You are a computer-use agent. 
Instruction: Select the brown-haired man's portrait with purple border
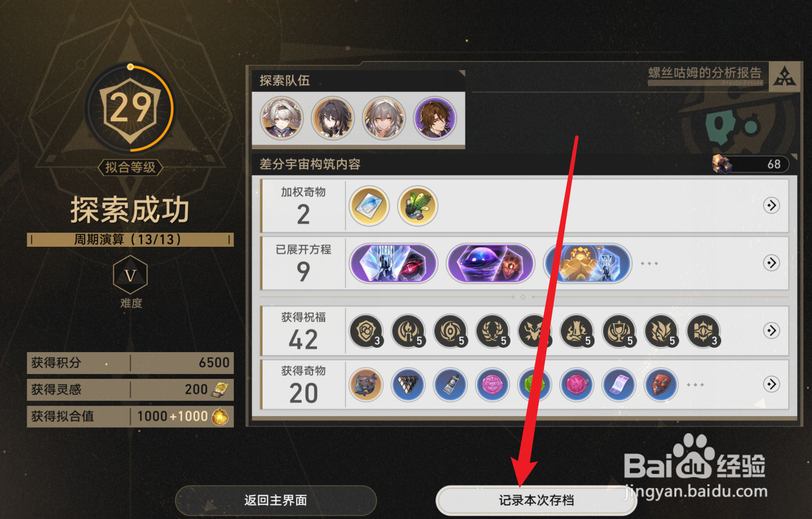pyautogui.click(x=435, y=118)
